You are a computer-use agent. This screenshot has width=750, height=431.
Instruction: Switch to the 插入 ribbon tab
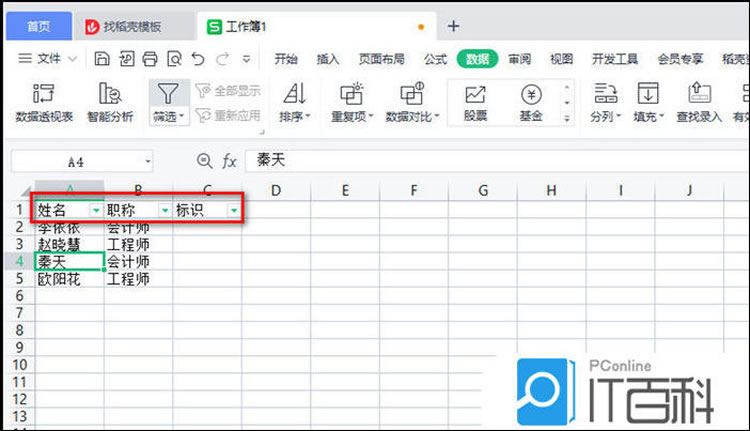pos(328,59)
